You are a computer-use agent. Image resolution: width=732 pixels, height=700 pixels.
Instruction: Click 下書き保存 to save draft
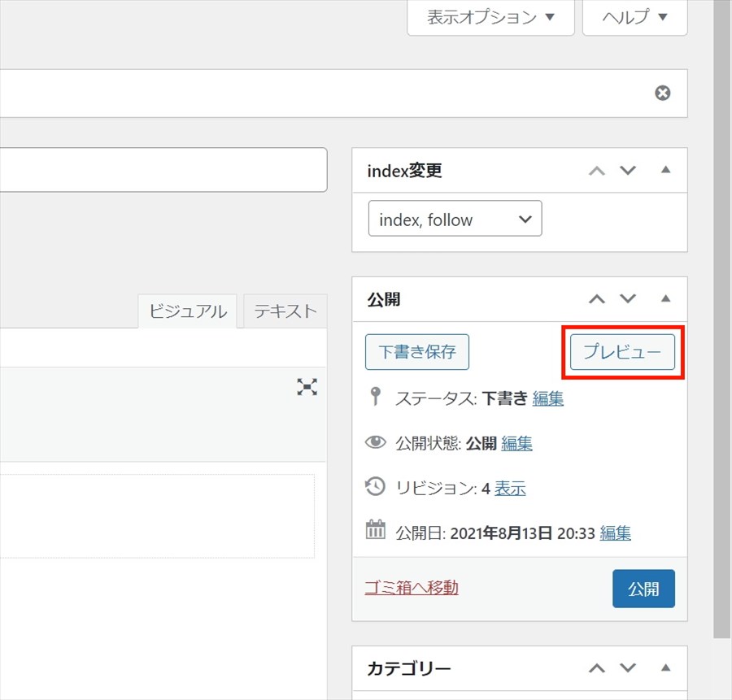pos(417,352)
